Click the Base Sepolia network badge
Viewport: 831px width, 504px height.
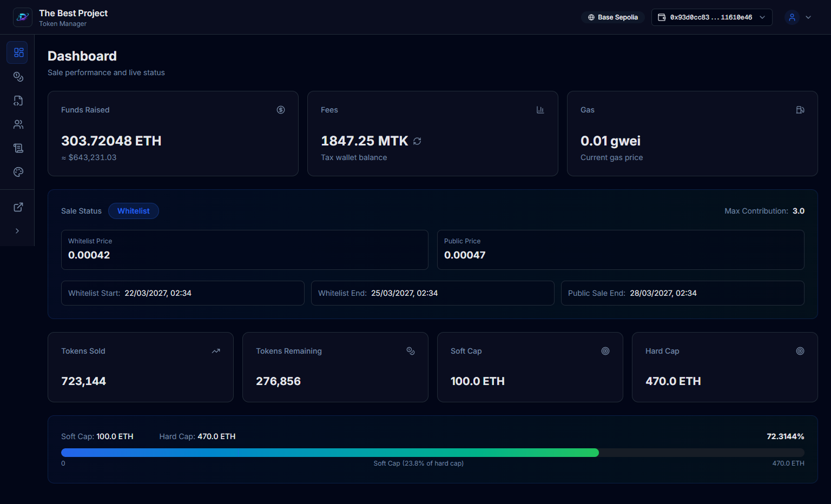613,17
